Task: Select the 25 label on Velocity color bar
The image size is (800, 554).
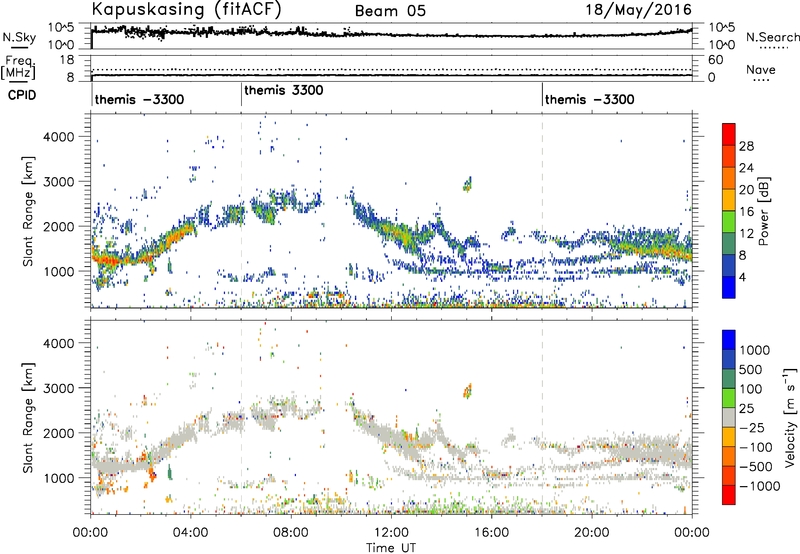Action: [x=746, y=408]
